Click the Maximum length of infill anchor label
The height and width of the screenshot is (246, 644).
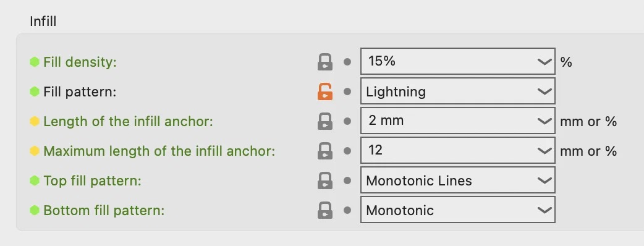[159, 151]
